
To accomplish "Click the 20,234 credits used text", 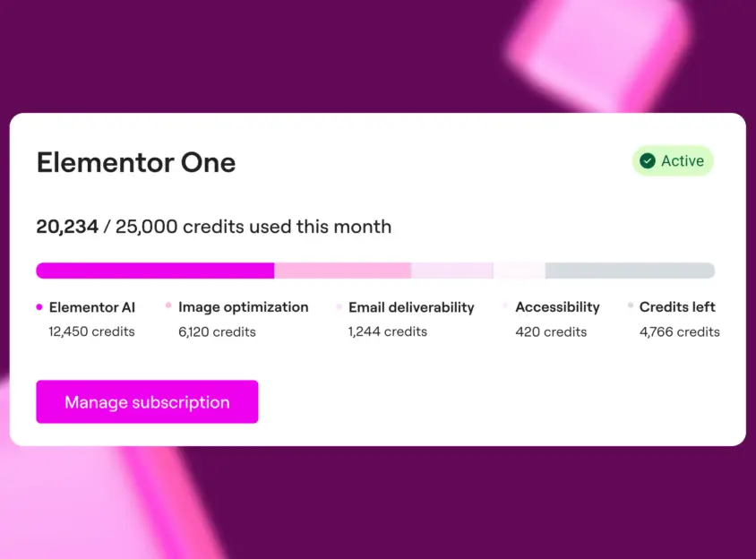I will (213, 227).
